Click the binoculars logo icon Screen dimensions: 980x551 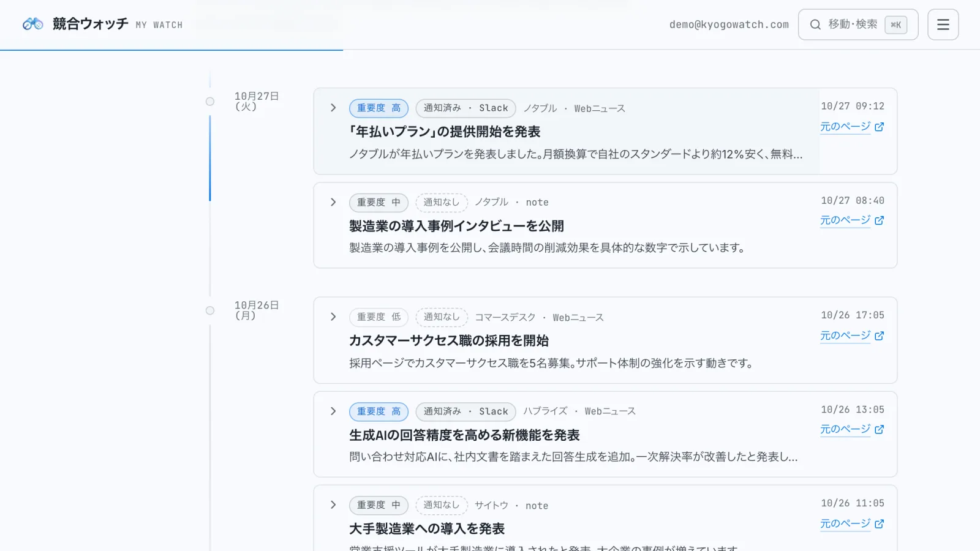point(32,24)
